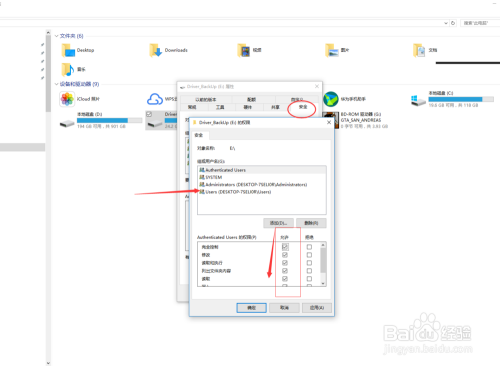Toggle Deny for 读取和执行 (Read & execute)
Image resolution: width=500 pixels, height=366 pixels.
[309, 263]
